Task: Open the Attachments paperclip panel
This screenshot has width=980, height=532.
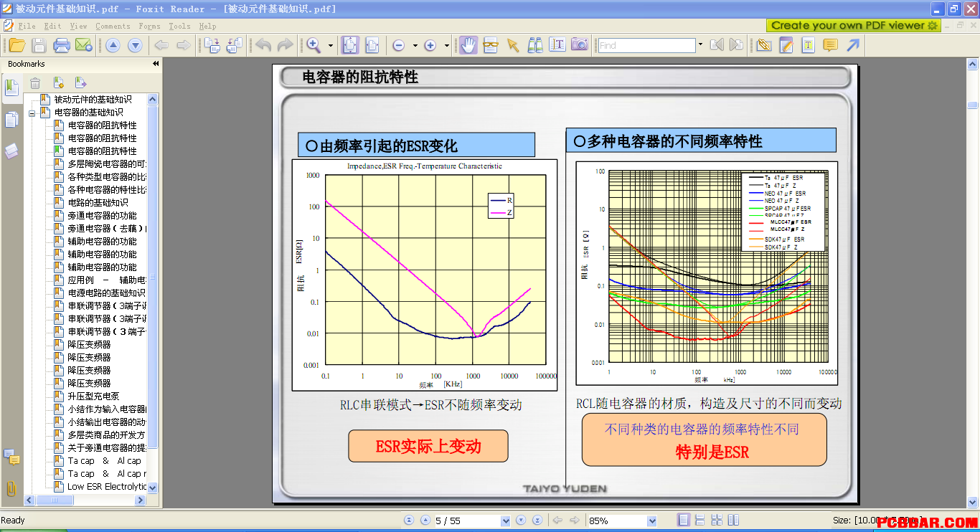Action: (11, 488)
